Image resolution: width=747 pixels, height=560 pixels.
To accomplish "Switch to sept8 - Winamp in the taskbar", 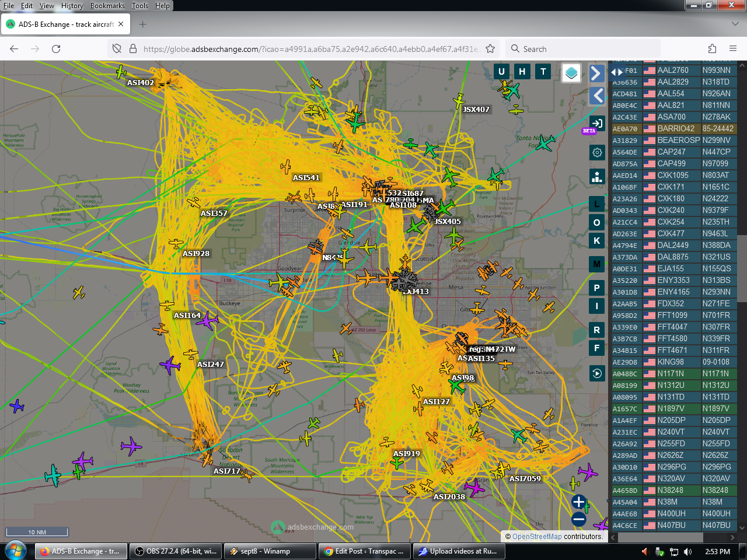I will [270, 551].
